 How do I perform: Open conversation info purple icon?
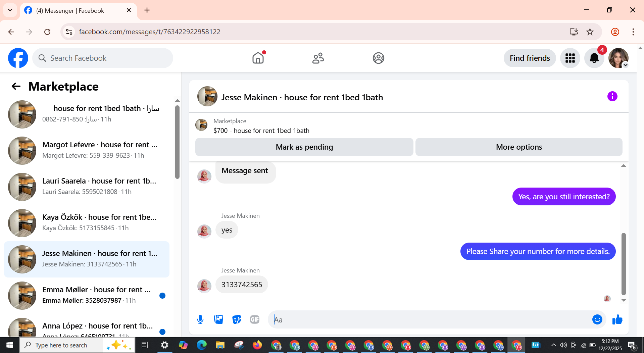tap(612, 97)
